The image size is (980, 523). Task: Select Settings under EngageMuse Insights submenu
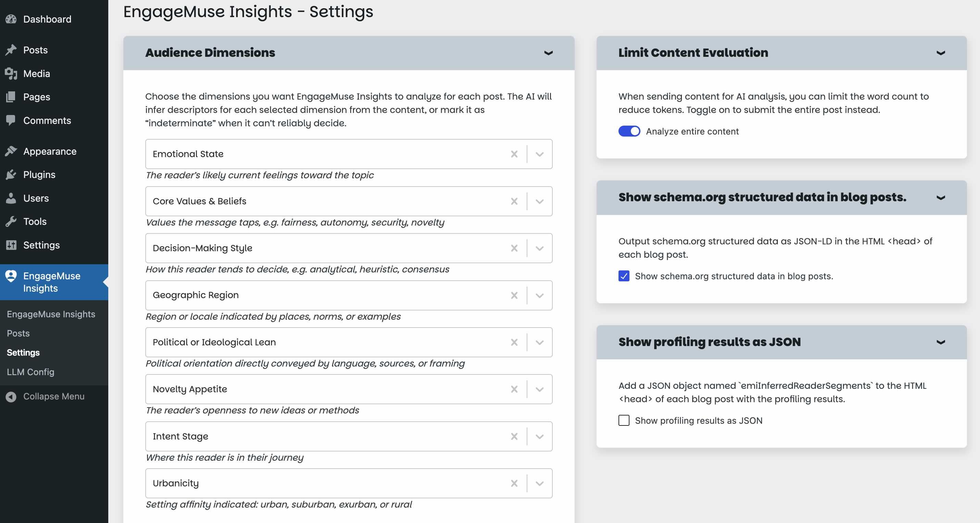[x=23, y=352]
